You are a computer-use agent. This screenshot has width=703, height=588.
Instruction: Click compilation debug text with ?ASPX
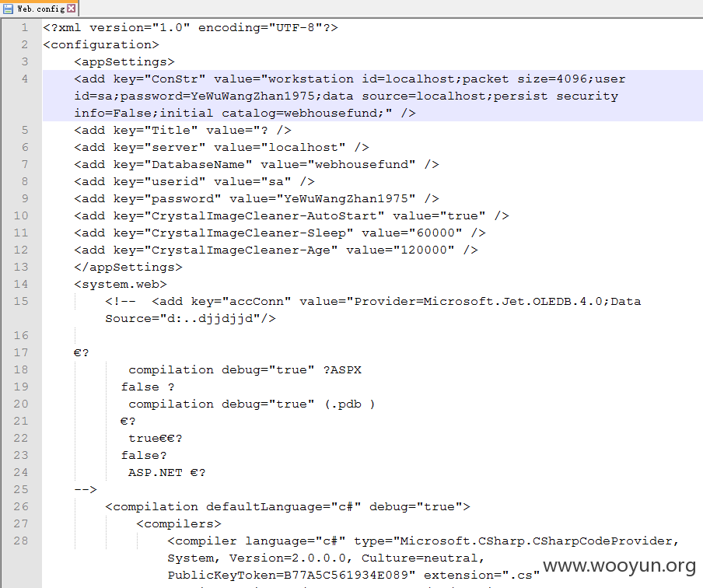245,370
